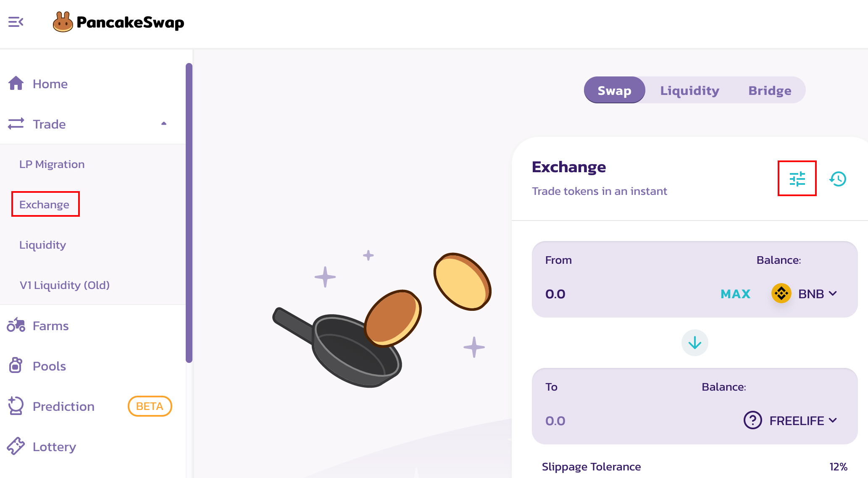This screenshot has height=478, width=868.
Task: Click the Farms tractor icon
Action: click(x=16, y=326)
